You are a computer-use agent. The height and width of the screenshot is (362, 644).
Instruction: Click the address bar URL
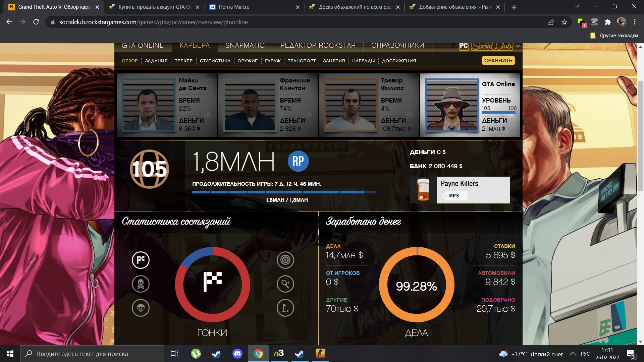(x=154, y=22)
